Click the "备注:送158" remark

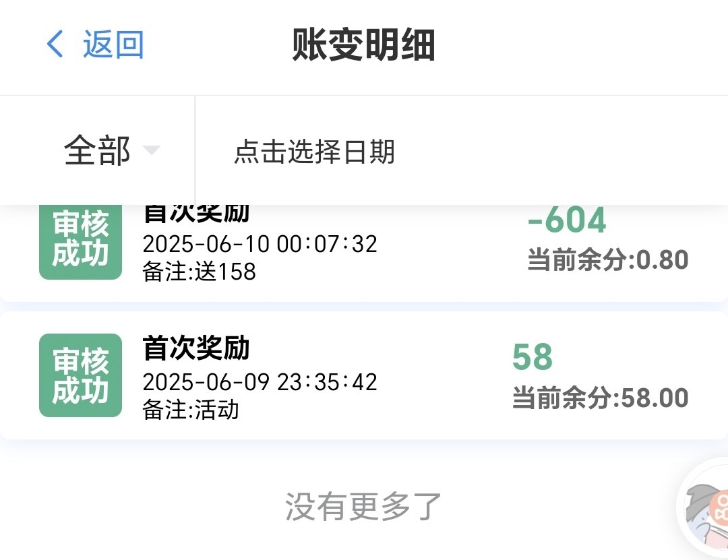pyautogui.click(x=200, y=271)
